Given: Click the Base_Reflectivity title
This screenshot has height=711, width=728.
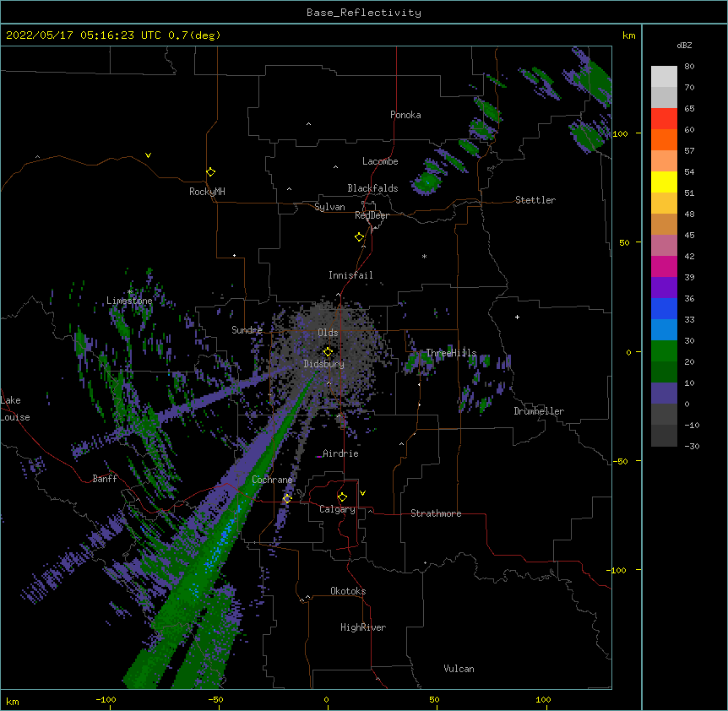Looking at the screenshot, I should (364, 13).
